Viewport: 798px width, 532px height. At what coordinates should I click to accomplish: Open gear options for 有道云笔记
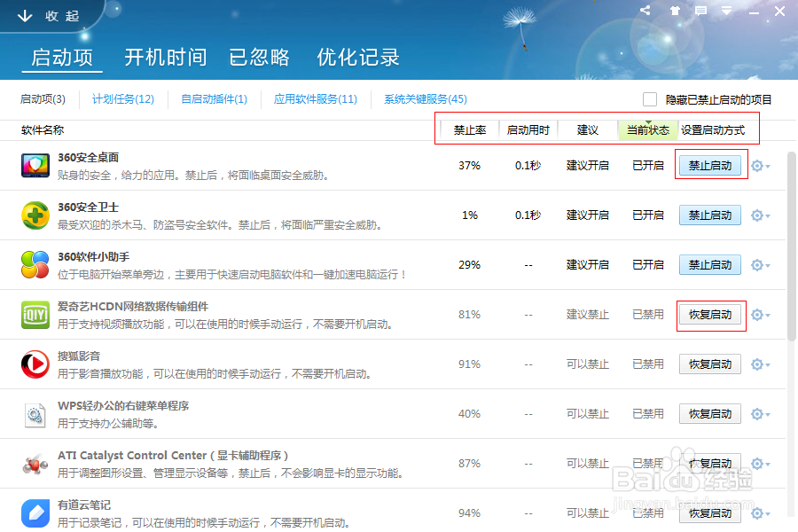pyautogui.click(x=761, y=513)
